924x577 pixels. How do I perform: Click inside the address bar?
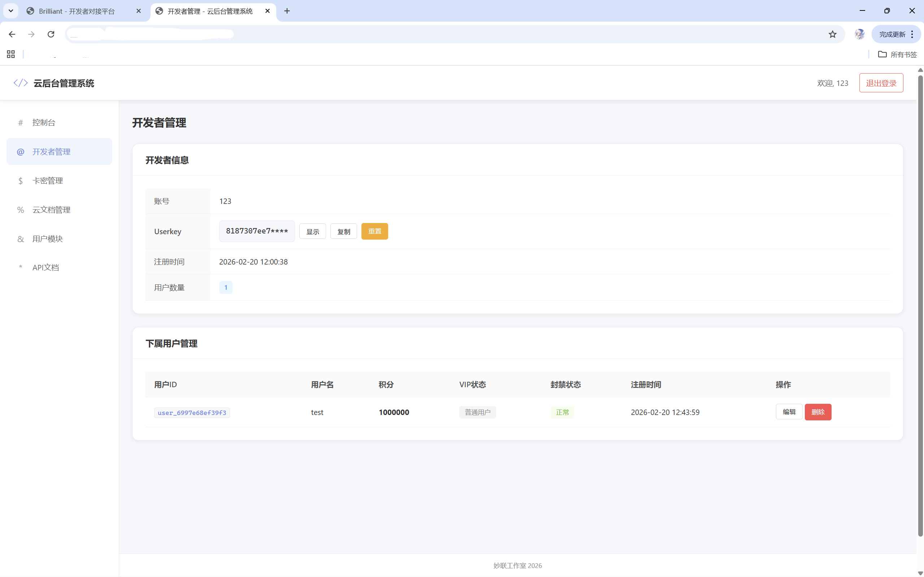click(420, 34)
